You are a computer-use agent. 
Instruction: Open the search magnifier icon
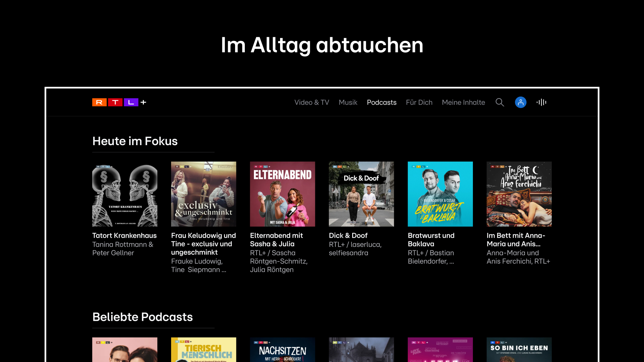click(x=500, y=102)
